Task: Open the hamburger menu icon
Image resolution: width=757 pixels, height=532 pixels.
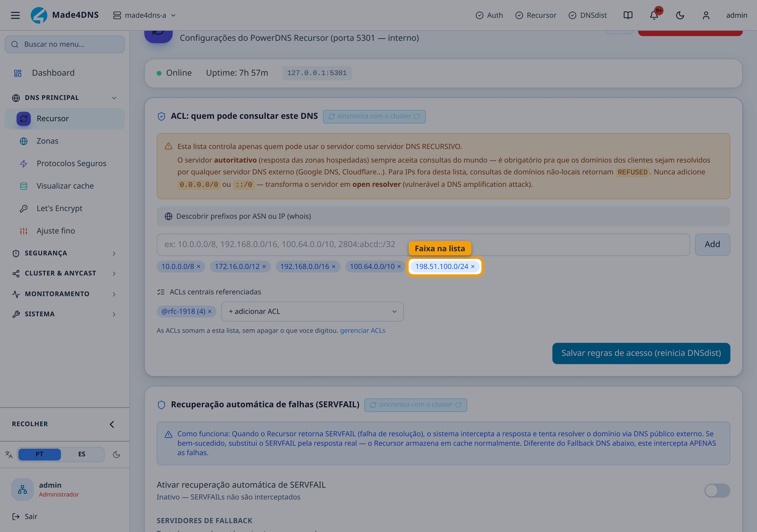Action: click(15, 15)
